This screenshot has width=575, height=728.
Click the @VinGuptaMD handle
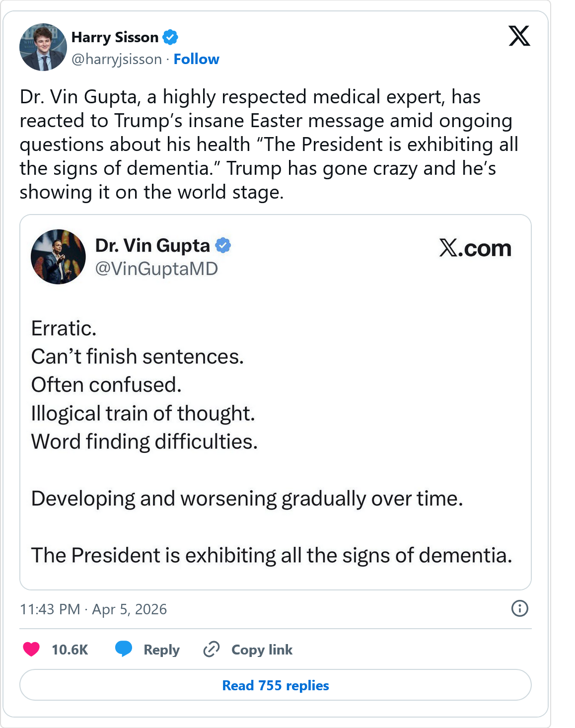(x=156, y=269)
